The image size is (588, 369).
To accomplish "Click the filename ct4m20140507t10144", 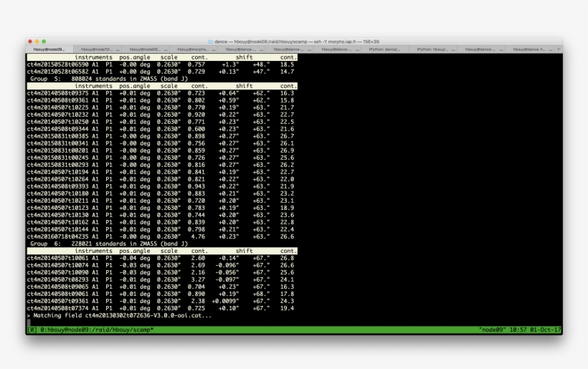I will [x=58, y=229].
